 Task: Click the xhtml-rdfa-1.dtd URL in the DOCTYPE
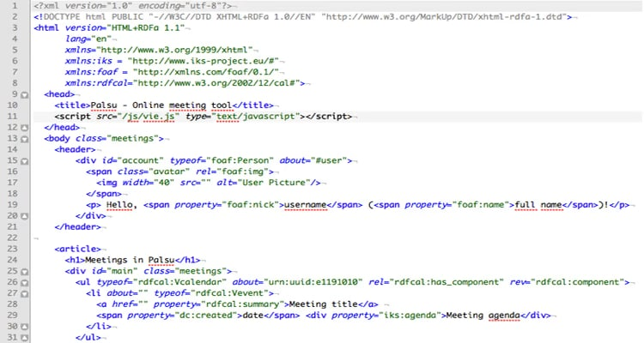[x=447, y=17]
